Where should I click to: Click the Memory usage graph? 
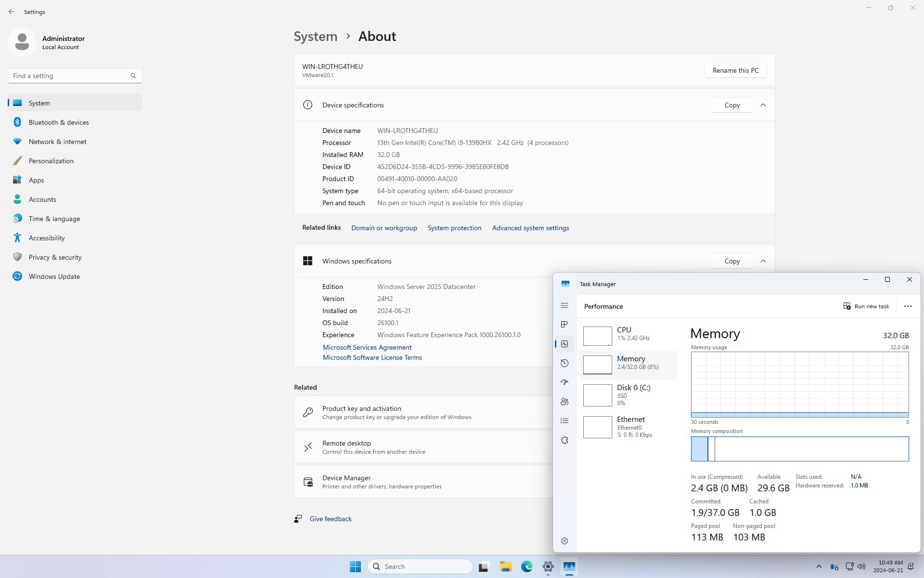click(x=800, y=384)
